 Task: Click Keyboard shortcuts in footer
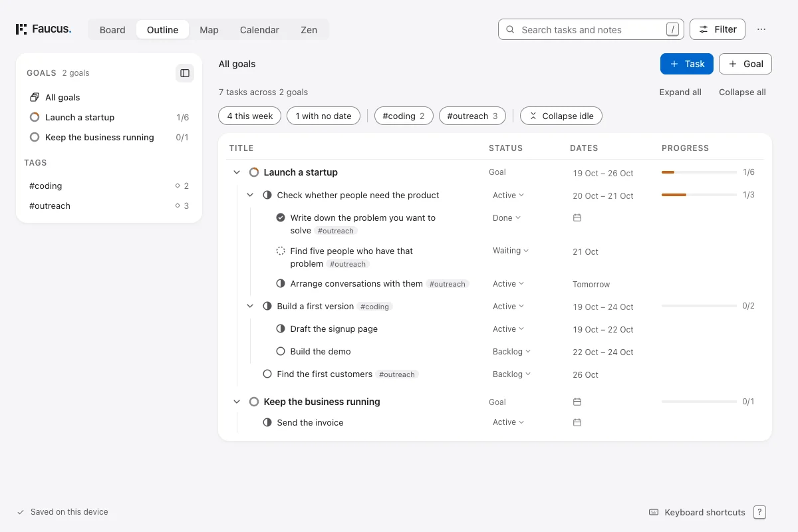click(705, 513)
